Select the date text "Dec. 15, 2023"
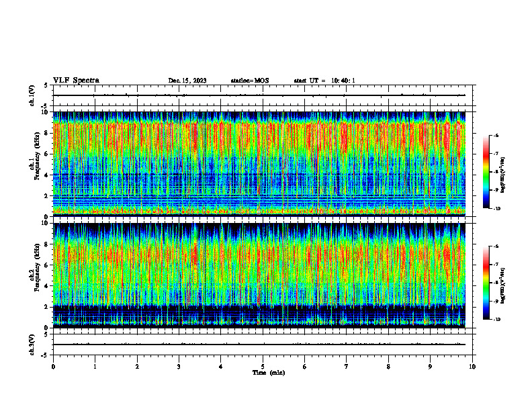The image size is (532, 411). coord(187,81)
